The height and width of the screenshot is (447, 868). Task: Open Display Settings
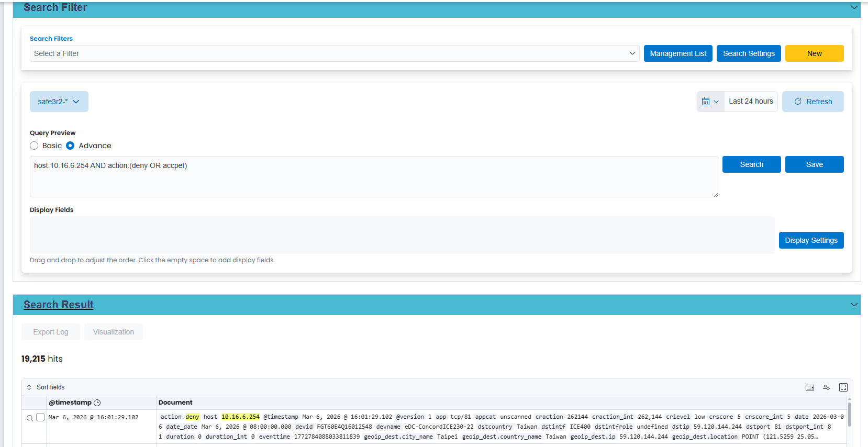[811, 240]
